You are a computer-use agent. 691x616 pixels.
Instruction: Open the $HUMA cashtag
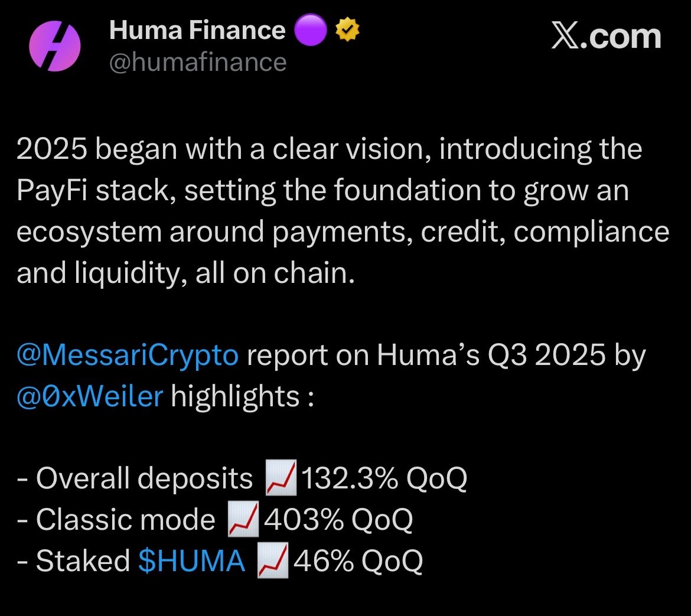click(x=191, y=560)
